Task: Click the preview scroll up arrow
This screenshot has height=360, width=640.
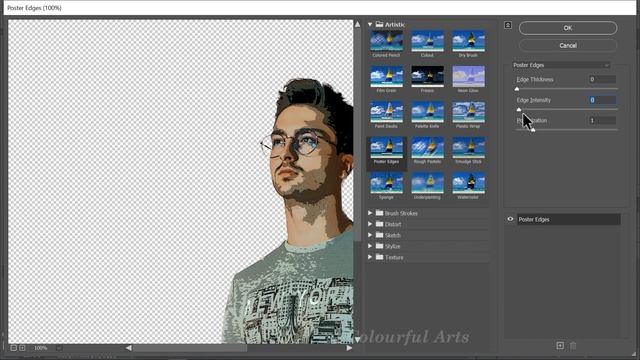Action: [x=358, y=24]
